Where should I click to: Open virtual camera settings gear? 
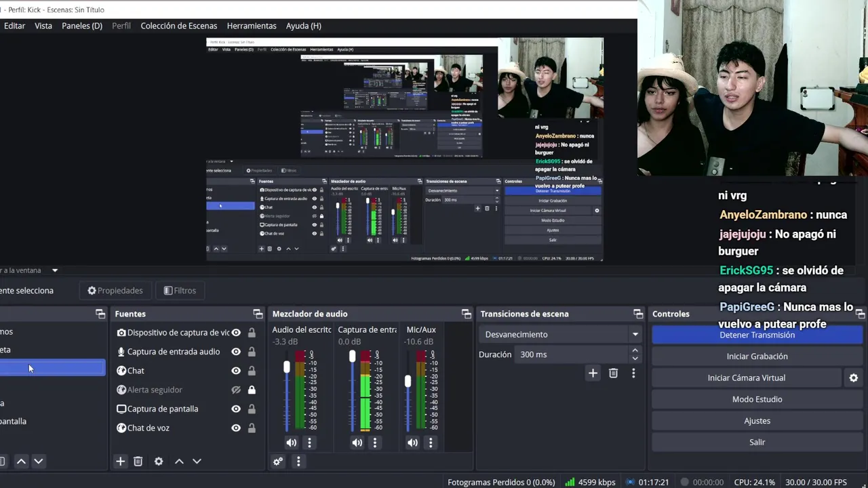(x=854, y=378)
